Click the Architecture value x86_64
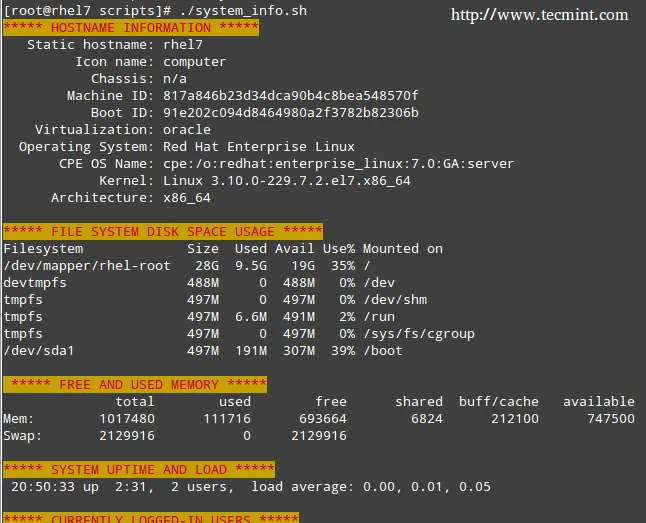The image size is (646, 523). click(187, 198)
